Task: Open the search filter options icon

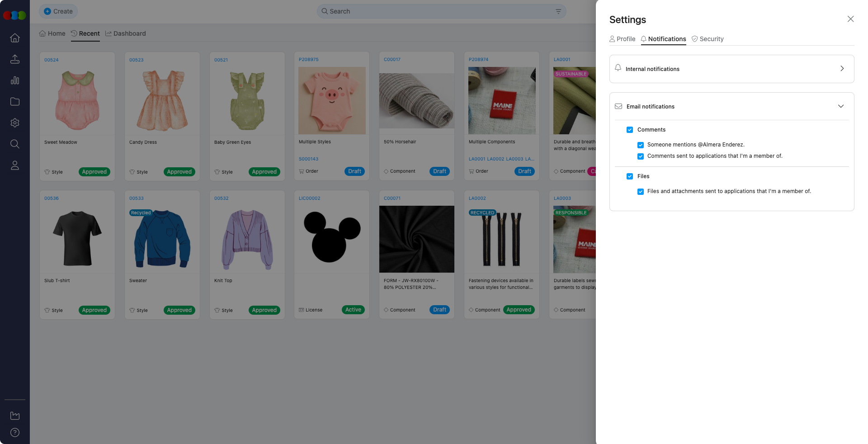Action: pos(558,12)
